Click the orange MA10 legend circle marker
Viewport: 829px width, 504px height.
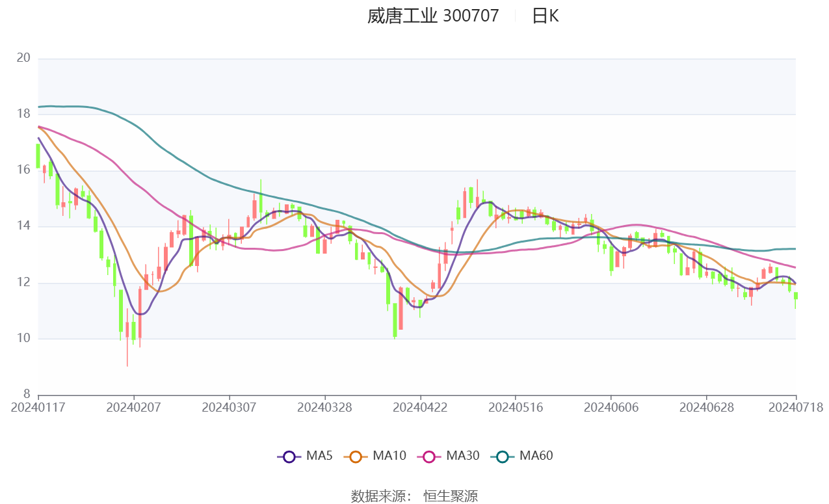(x=356, y=457)
